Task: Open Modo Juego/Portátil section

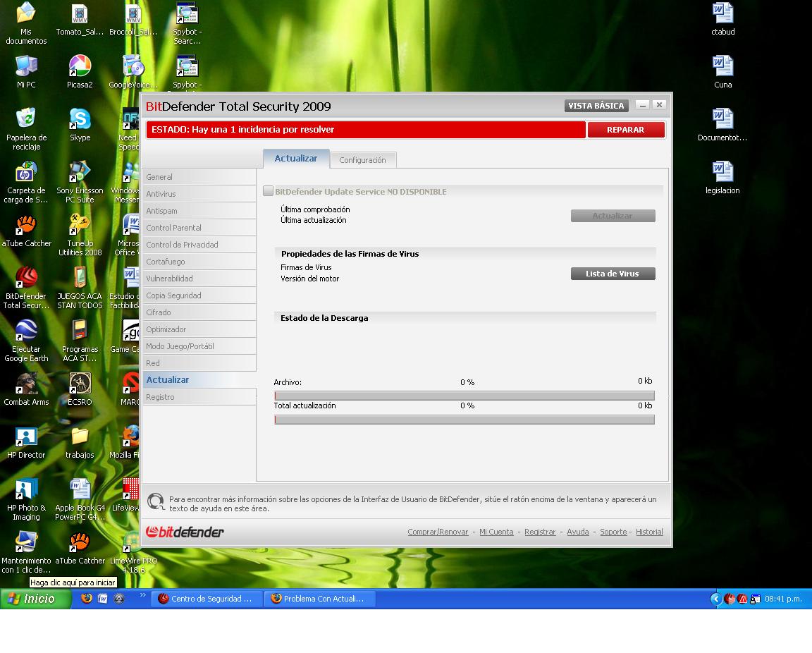Action: coord(199,346)
